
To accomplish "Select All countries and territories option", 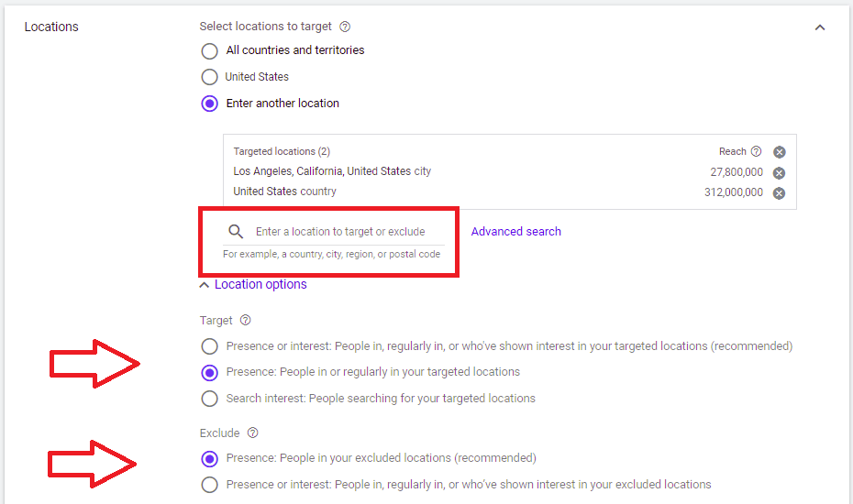I will coord(209,51).
